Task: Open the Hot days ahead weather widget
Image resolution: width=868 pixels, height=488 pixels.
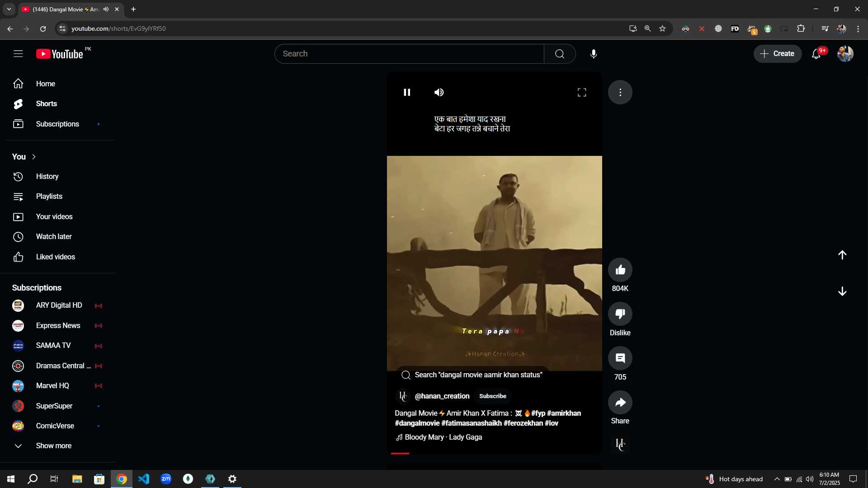Action: click(x=734, y=479)
